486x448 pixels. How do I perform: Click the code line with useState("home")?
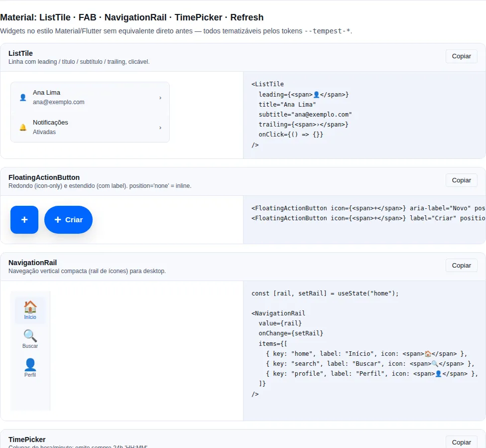click(325, 294)
